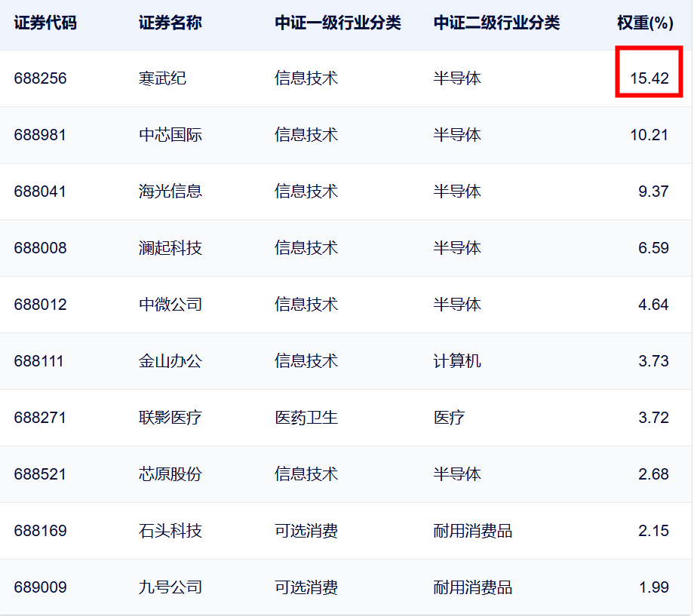Viewport: 697px width, 616px height.
Task: Click 耐用消费品 in the 石头科技 row
Action: coord(473,531)
